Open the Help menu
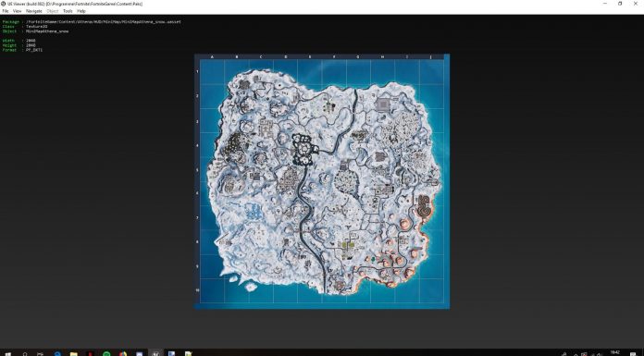 click(x=81, y=11)
